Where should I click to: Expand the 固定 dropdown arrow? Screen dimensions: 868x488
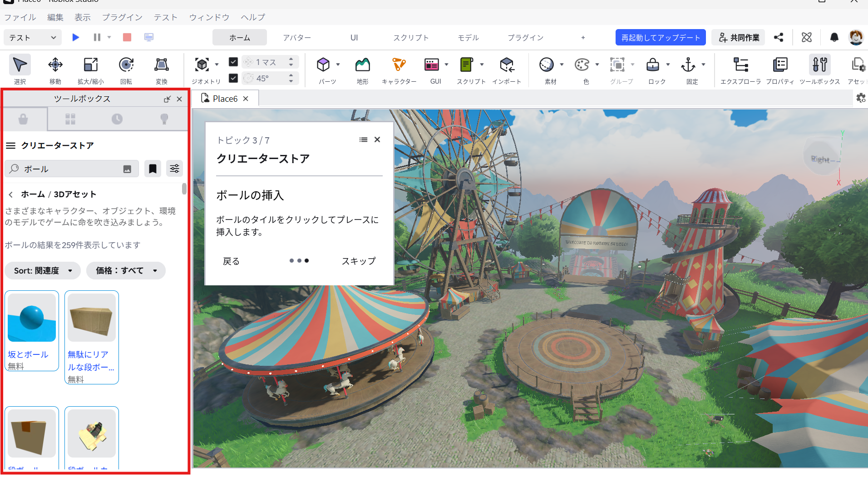[x=703, y=65]
